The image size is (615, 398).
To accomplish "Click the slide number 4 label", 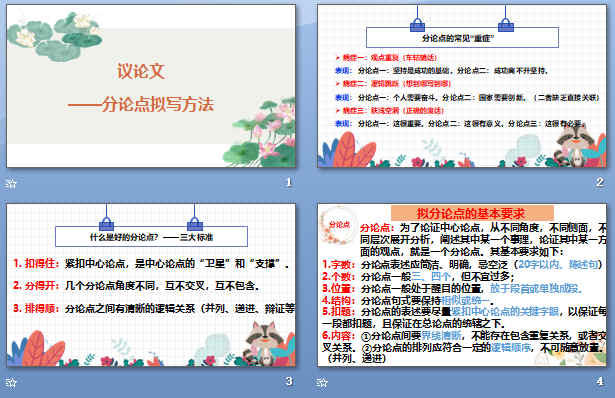I will click(600, 381).
